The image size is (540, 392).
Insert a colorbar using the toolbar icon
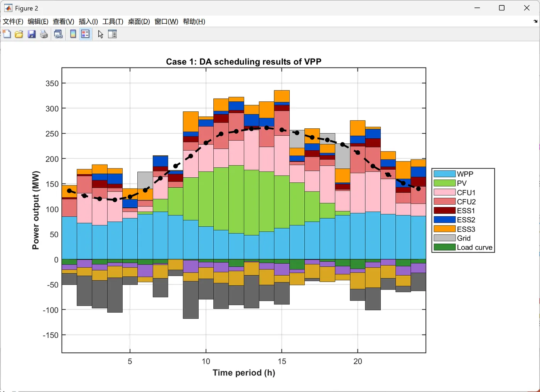coord(73,34)
